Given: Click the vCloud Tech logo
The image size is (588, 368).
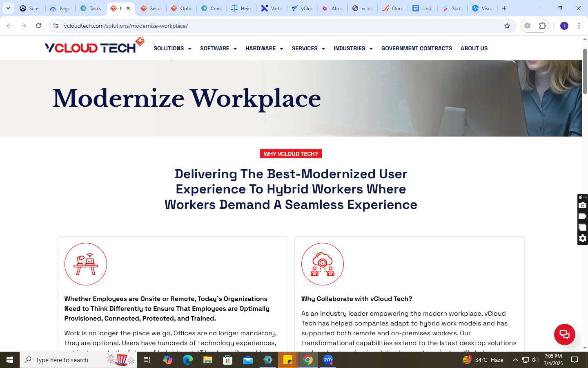Looking at the screenshot, I should click(x=95, y=46).
